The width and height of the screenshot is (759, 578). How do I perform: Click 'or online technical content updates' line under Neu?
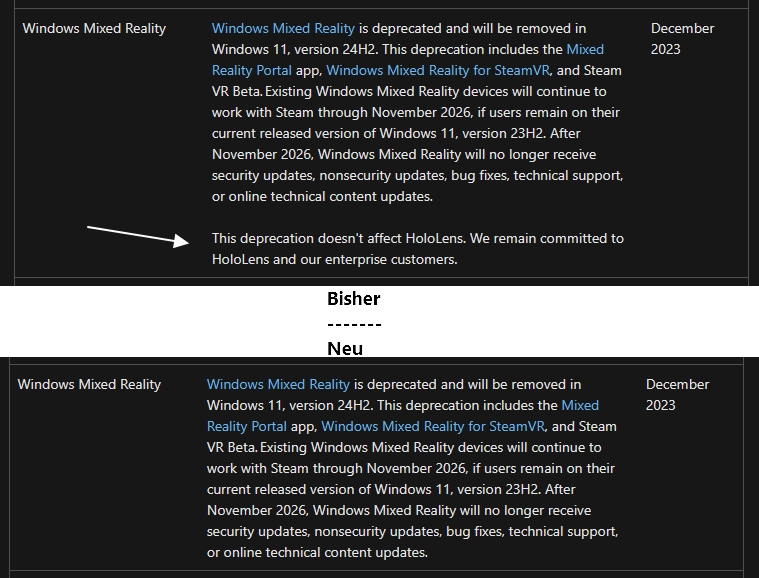318,552
